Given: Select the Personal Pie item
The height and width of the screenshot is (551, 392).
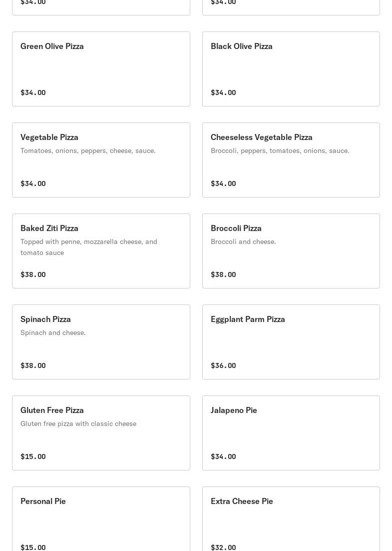Looking at the screenshot, I should [x=101, y=519].
